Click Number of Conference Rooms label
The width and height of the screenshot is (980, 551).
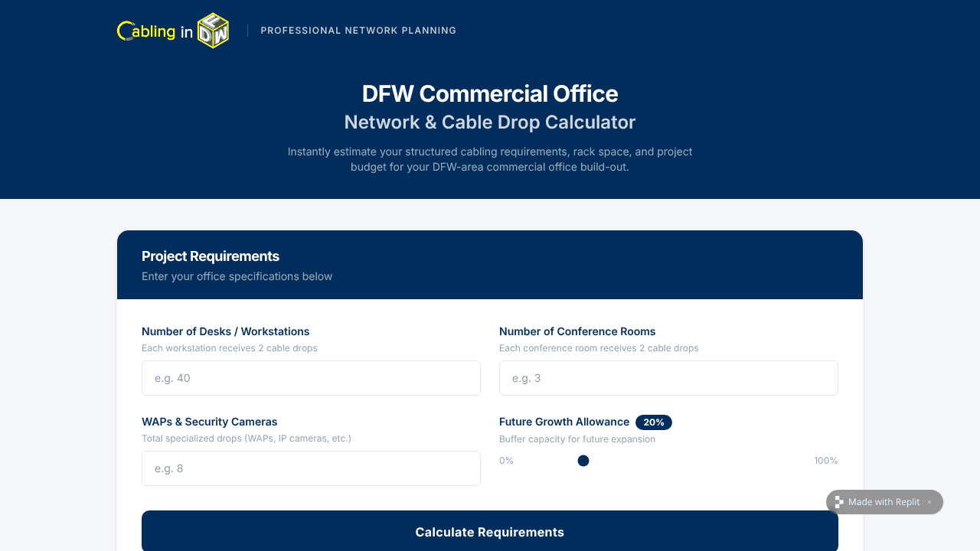coord(577,331)
